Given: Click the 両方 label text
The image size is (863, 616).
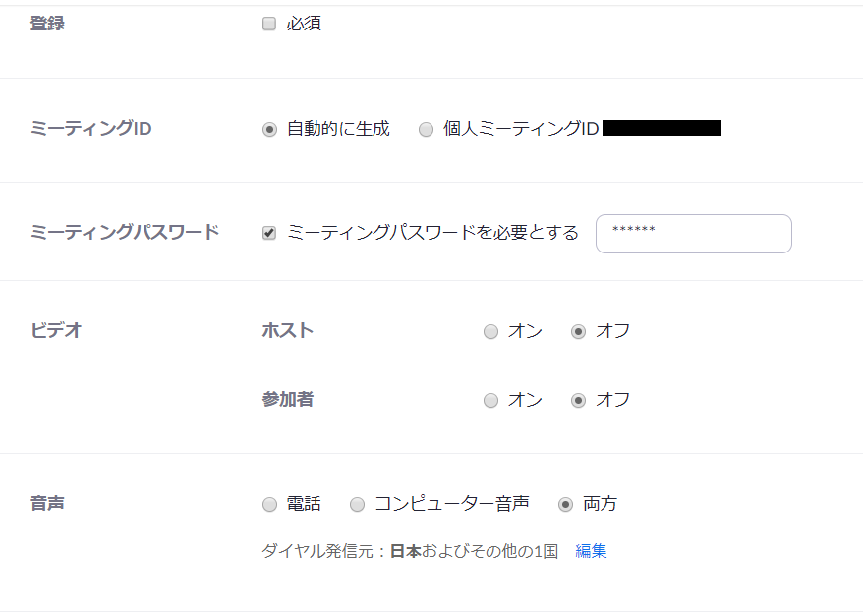Looking at the screenshot, I should 600,504.
